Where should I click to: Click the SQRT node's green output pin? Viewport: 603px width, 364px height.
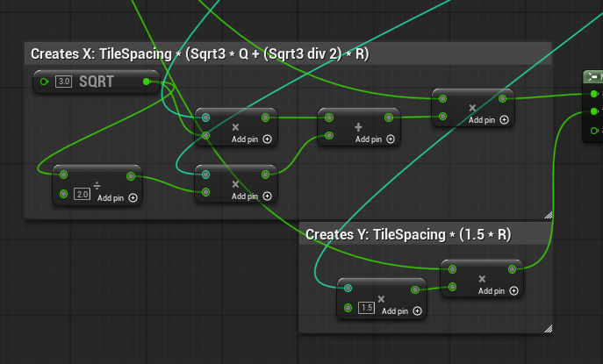coord(146,82)
